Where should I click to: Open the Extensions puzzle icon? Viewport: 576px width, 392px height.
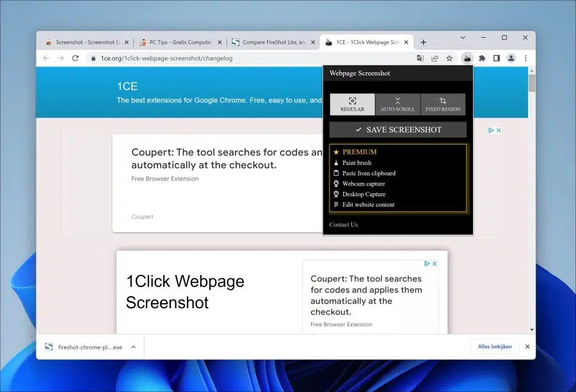pos(482,58)
